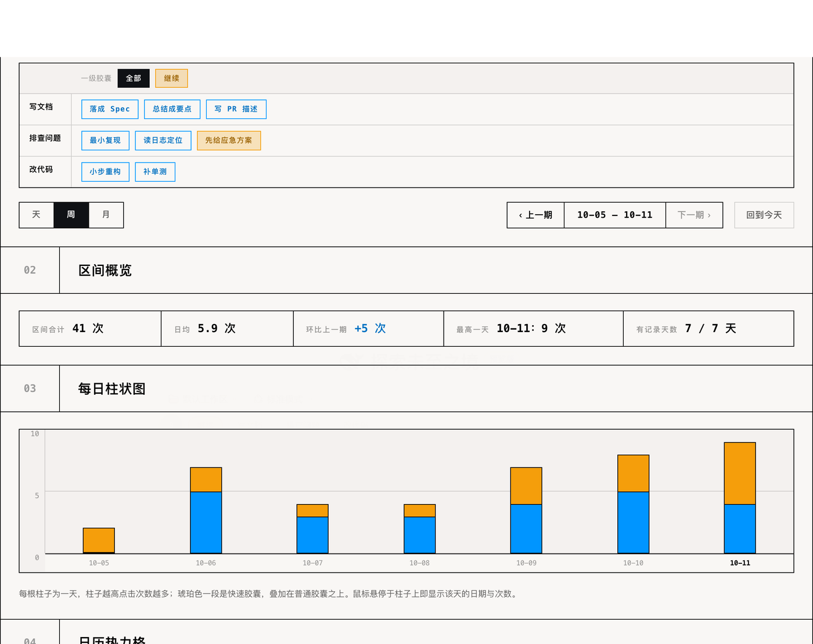Choose the 最小复现 capsule

105,141
